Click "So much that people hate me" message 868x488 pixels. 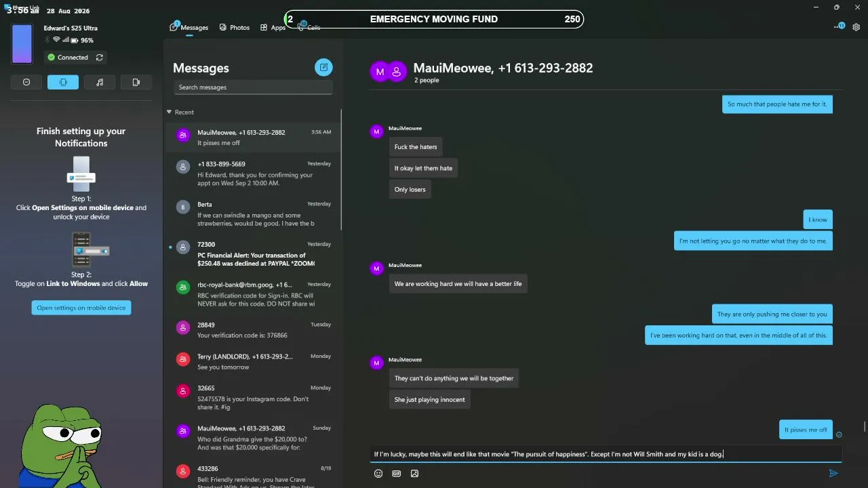[777, 104]
